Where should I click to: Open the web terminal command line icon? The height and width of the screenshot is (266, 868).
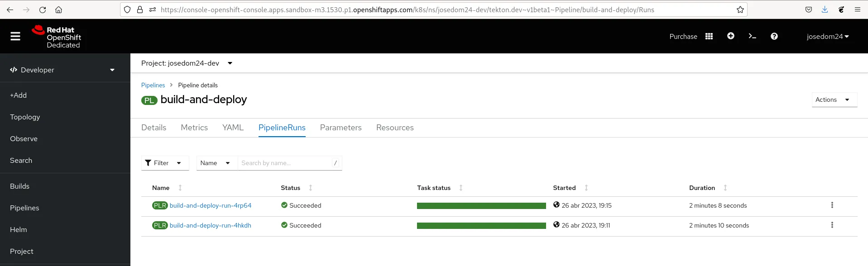(x=753, y=36)
